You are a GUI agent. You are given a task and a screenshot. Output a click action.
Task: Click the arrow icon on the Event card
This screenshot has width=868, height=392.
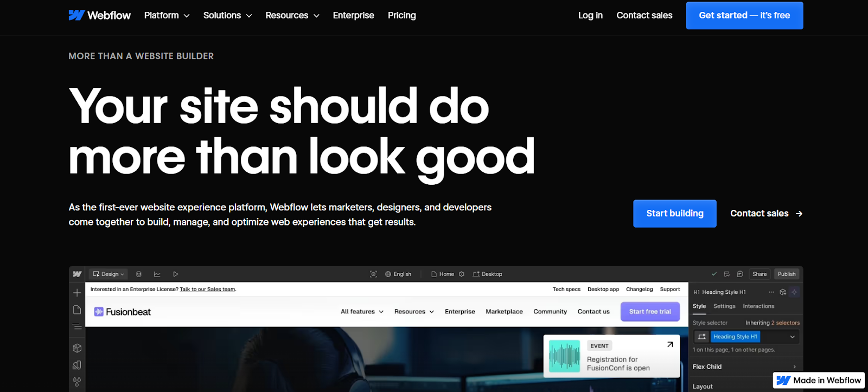pos(670,344)
